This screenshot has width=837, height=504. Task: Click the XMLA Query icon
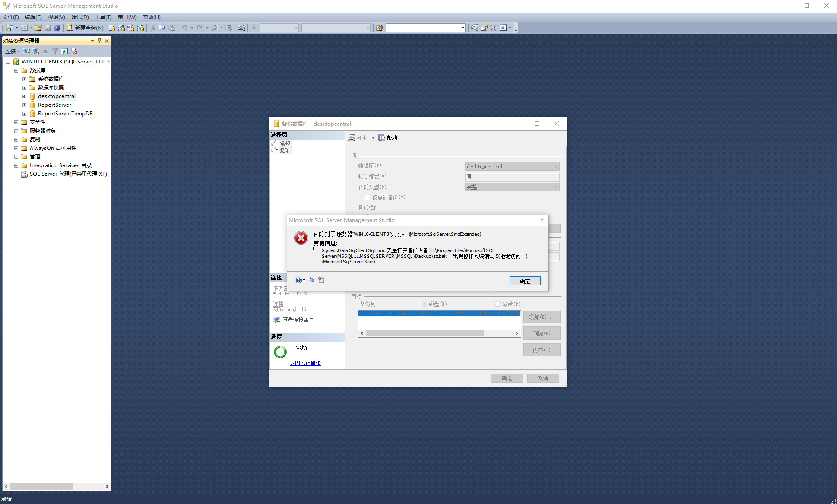pyautogui.click(x=140, y=28)
